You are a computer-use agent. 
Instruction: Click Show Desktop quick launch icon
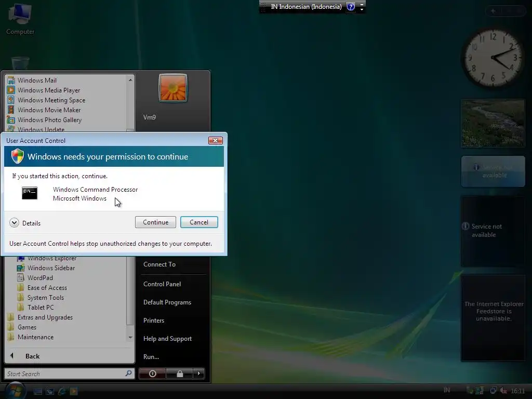tap(37, 391)
